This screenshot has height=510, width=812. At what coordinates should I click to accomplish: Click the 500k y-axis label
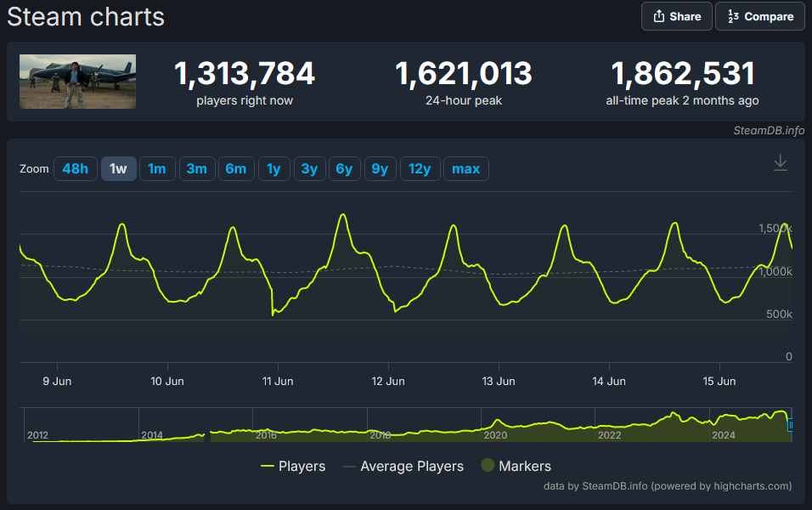pyautogui.click(x=779, y=314)
